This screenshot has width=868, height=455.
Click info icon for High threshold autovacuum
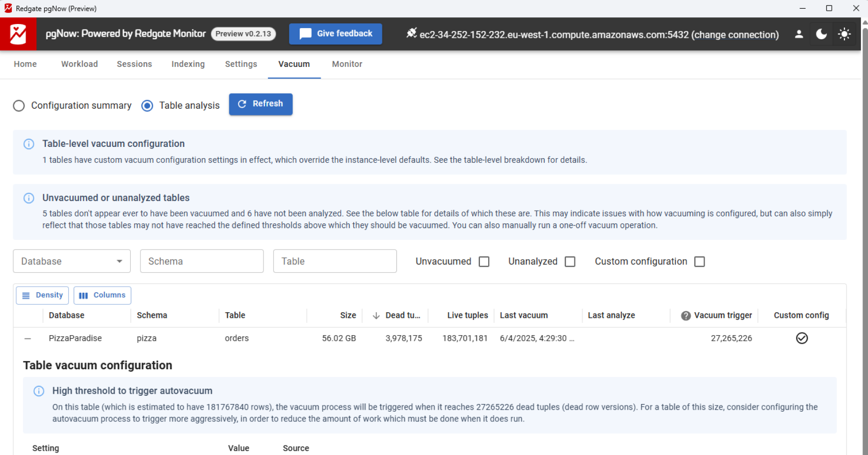point(39,391)
